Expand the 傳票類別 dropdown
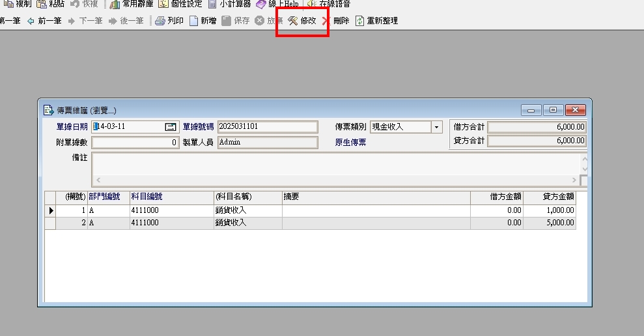644x336 pixels. click(436, 127)
